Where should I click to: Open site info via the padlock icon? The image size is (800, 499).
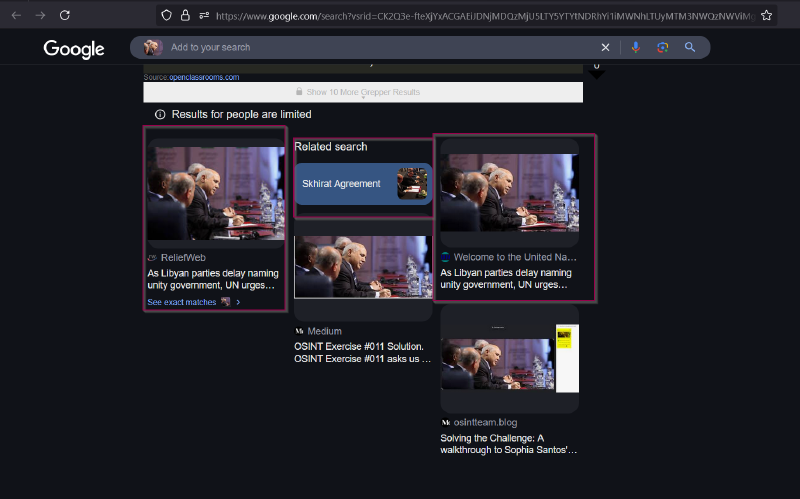184,15
